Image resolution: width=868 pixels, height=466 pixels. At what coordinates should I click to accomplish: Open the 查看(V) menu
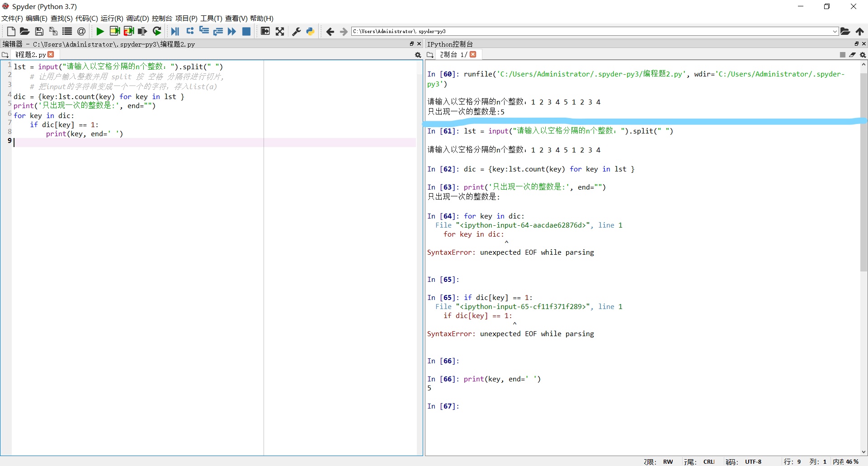pyautogui.click(x=236, y=19)
